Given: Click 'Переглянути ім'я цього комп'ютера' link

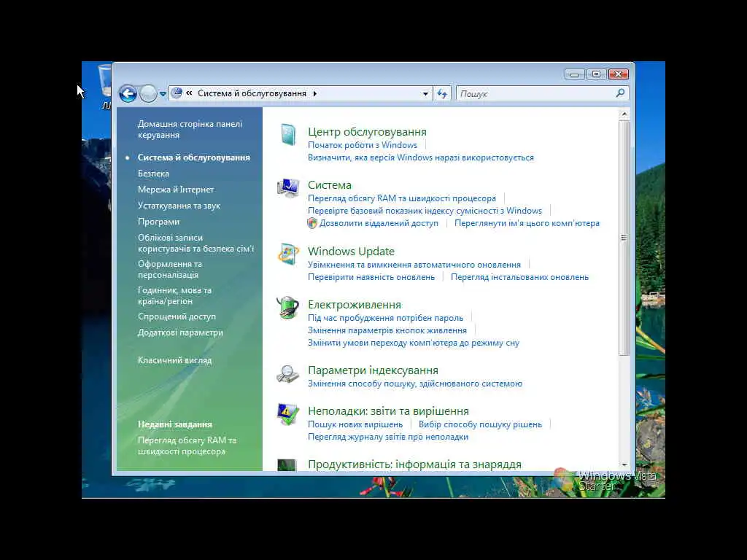Looking at the screenshot, I should click(527, 223).
